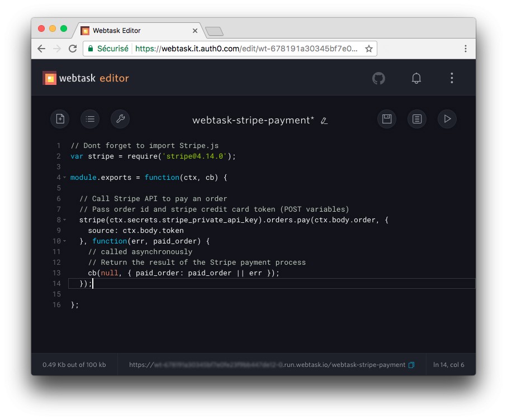This screenshot has width=507, height=420.
Task: Open a new browser tab
Action: click(x=213, y=31)
